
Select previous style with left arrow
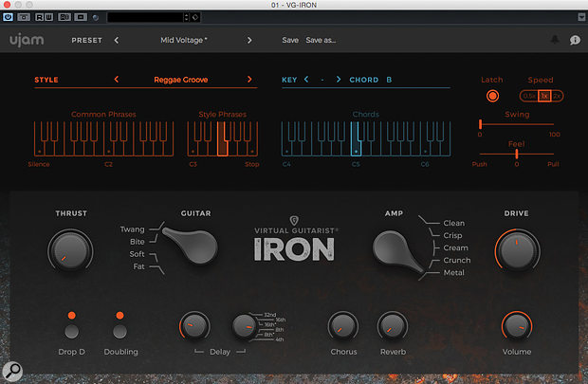tap(117, 80)
